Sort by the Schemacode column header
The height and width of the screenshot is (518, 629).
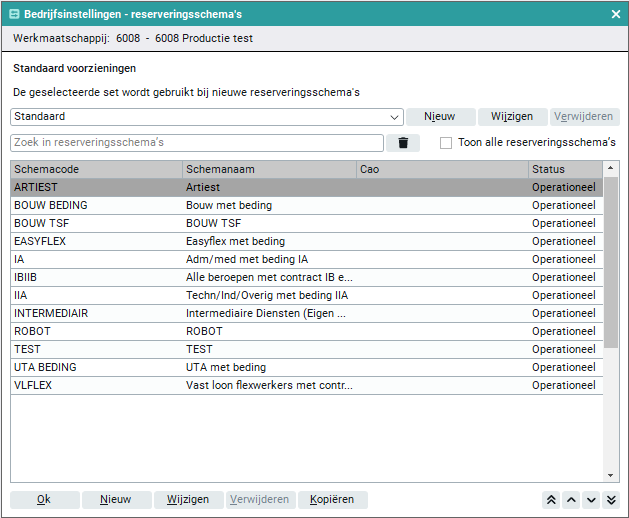point(96,169)
